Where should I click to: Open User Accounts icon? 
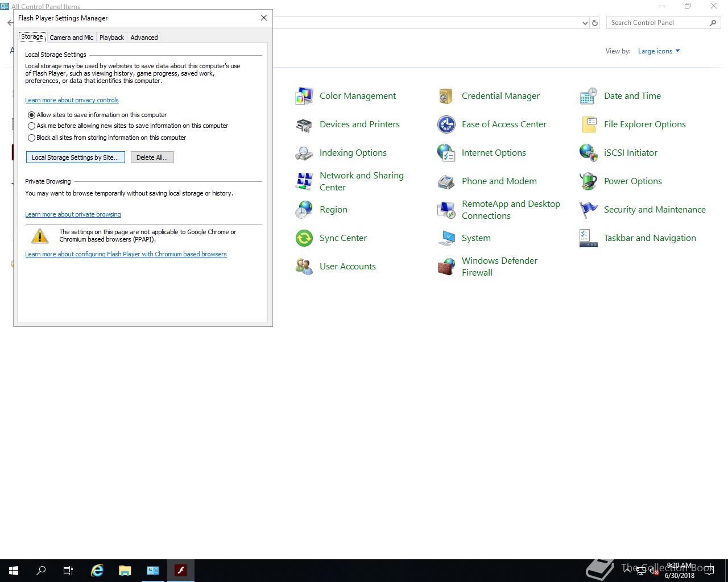point(304,267)
